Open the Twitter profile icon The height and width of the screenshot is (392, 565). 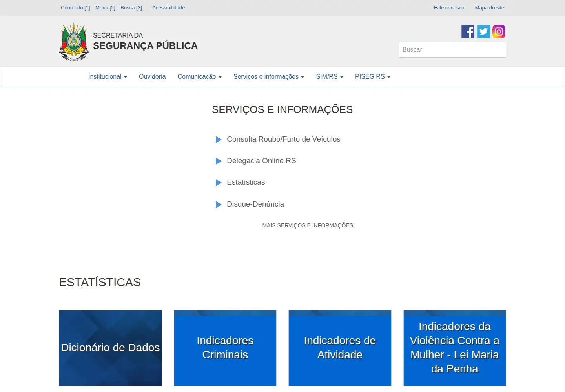click(x=483, y=32)
